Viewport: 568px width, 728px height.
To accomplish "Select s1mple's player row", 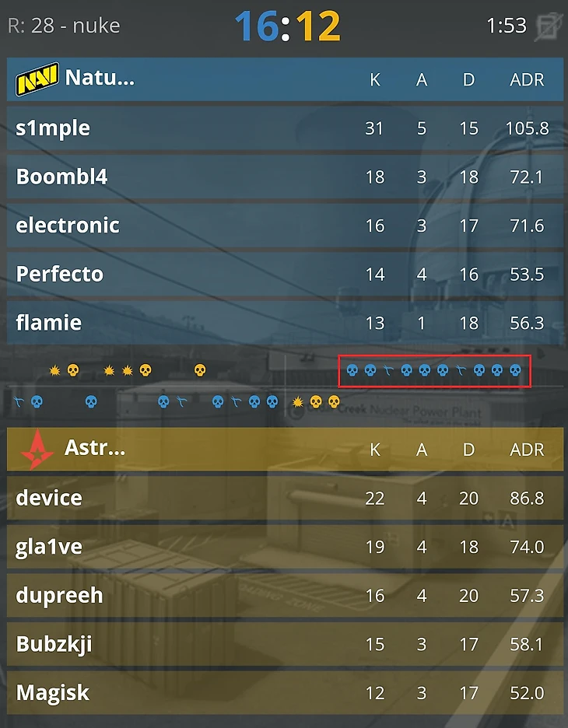I will [284, 128].
